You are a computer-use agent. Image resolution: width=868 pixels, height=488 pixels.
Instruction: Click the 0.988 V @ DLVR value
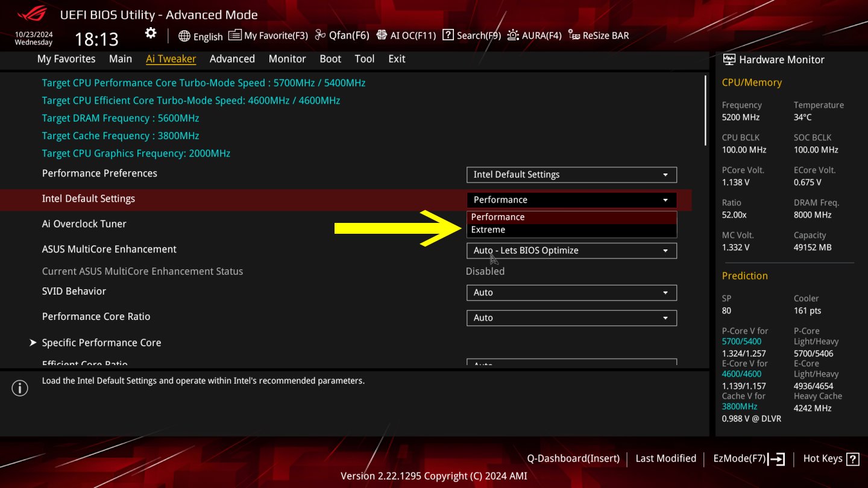pyautogui.click(x=752, y=418)
